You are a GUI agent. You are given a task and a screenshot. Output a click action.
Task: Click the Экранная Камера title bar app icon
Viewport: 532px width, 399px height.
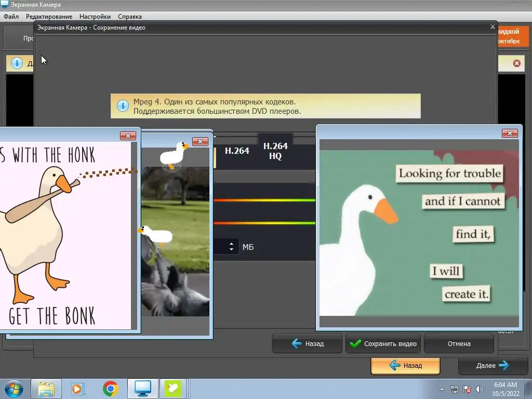pyautogui.click(x=4, y=4)
